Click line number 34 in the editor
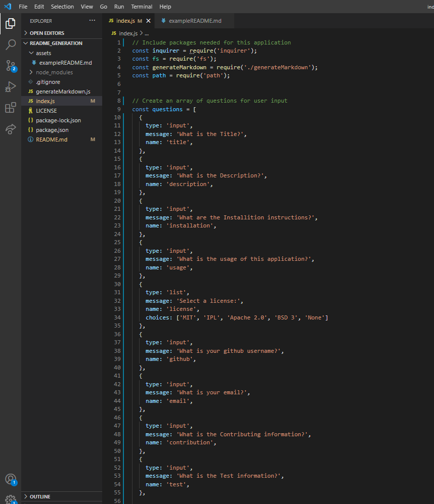This screenshot has height=504, width=434. (x=117, y=317)
